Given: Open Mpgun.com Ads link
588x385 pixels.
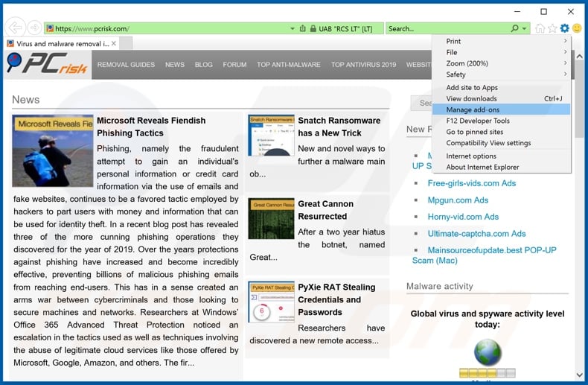Looking at the screenshot, I should (458, 200).
